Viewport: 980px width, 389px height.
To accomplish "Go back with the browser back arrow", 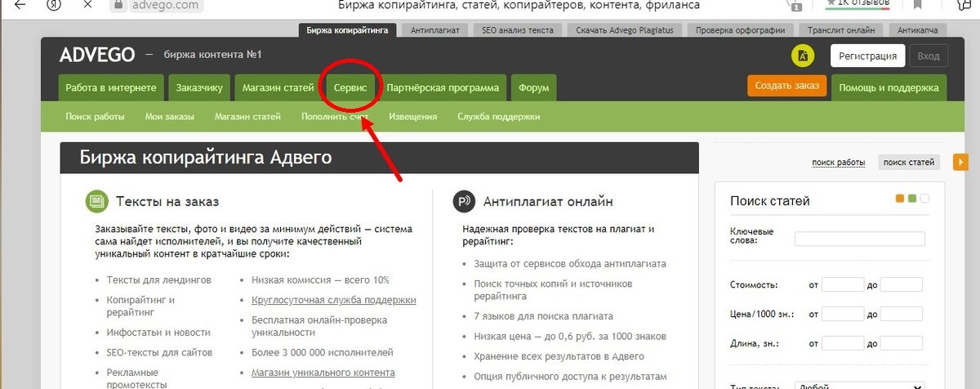I will coord(18,4).
